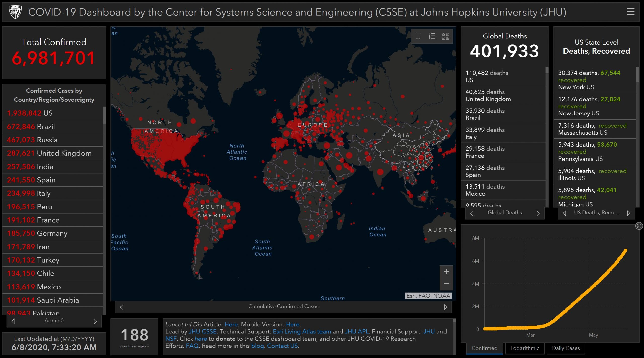Zoom out on the map with minus
Image resolution: width=644 pixels, height=358 pixels.
pyautogui.click(x=446, y=284)
